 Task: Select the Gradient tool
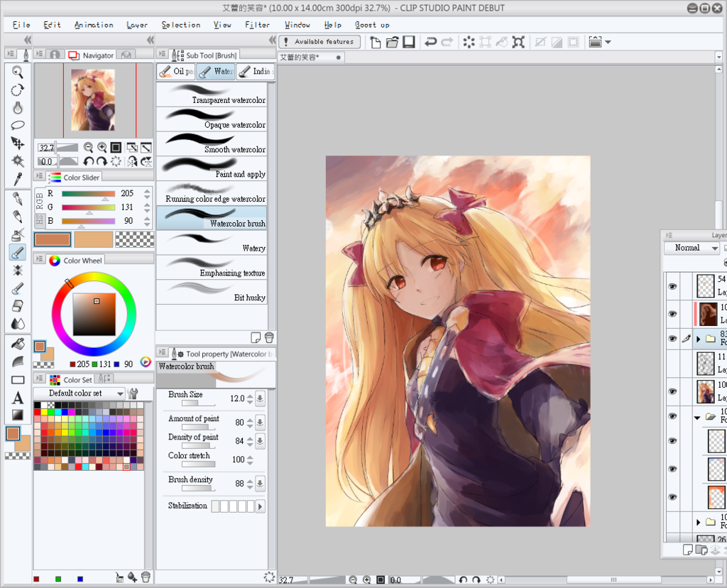tap(18, 415)
